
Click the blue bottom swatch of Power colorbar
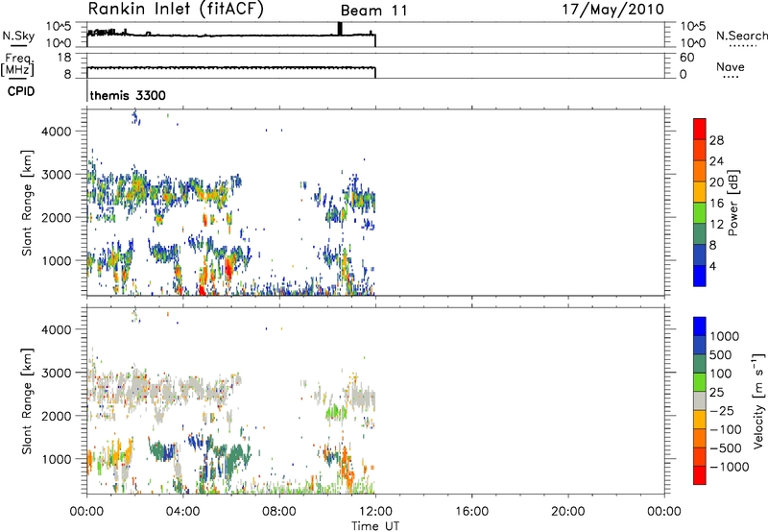700,276
